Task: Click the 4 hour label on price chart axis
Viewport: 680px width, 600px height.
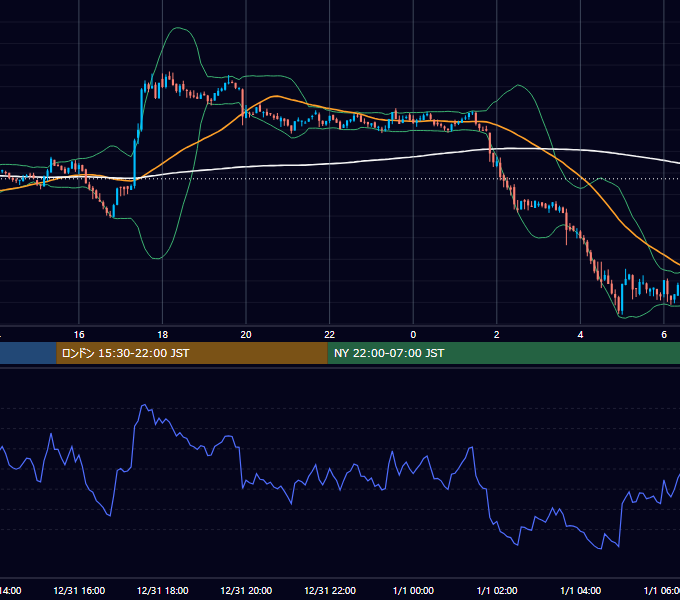Action: 580,335
